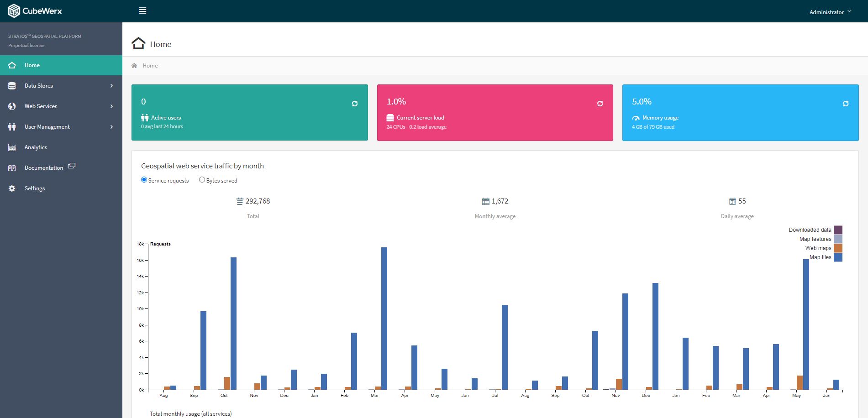Click the 5.0% memory value
The height and width of the screenshot is (418, 868).
pyautogui.click(x=642, y=102)
